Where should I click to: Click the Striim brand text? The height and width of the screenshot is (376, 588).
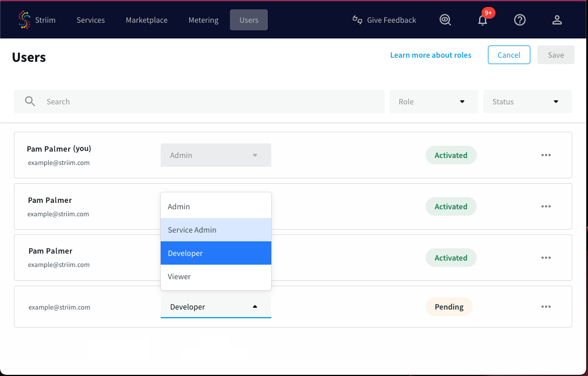[x=45, y=20]
